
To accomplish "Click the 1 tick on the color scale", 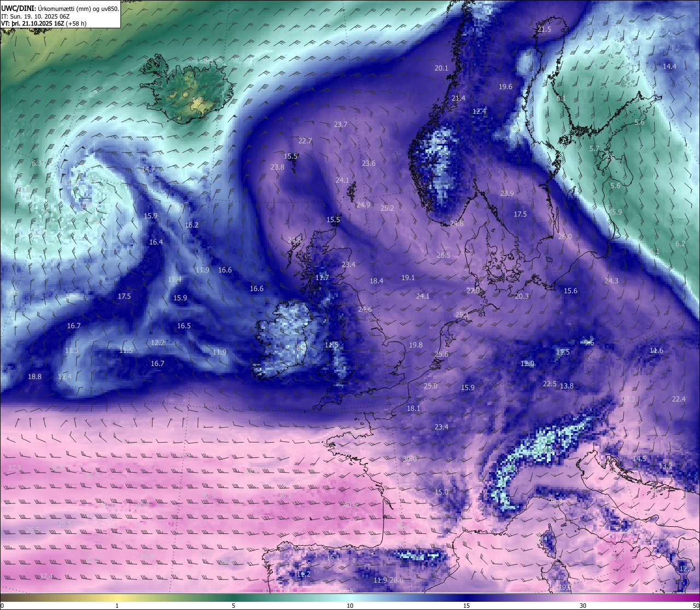I will (117, 606).
